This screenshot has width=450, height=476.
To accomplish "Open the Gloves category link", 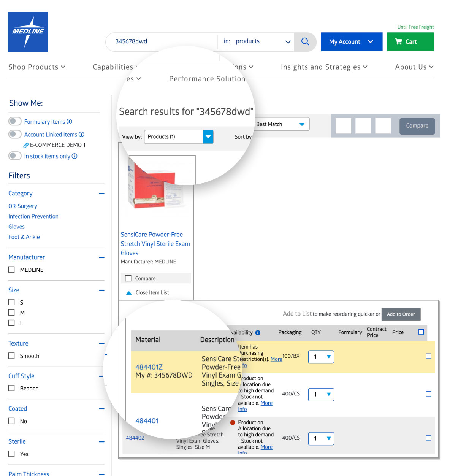I will tap(16, 227).
